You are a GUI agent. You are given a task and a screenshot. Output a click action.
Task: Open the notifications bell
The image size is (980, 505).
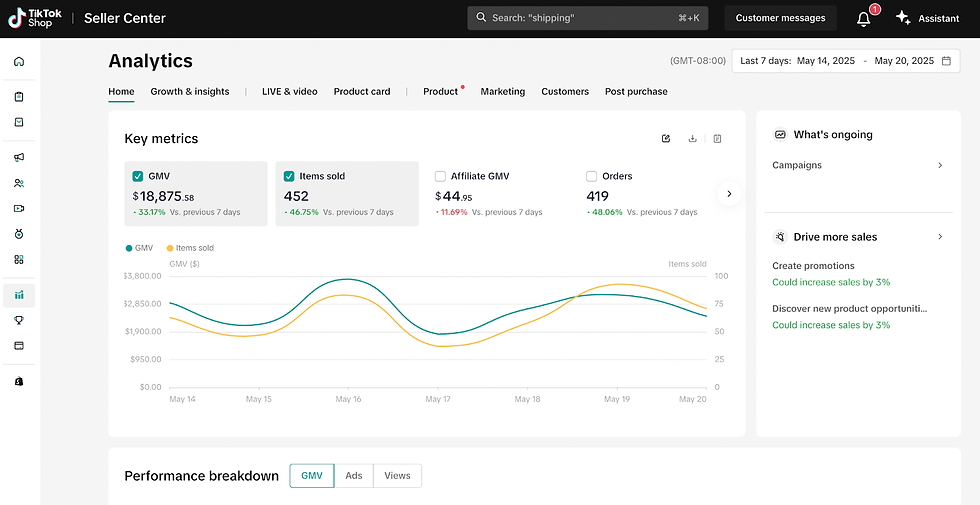point(864,19)
